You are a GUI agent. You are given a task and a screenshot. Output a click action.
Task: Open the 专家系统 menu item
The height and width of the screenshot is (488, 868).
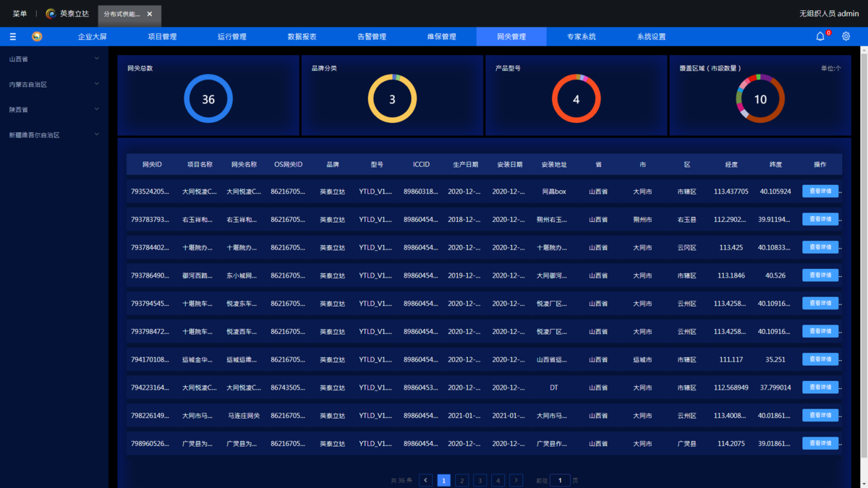pyautogui.click(x=582, y=37)
